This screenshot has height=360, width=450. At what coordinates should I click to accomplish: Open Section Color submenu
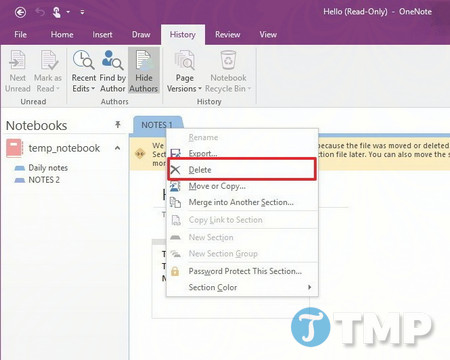pyautogui.click(x=242, y=287)
